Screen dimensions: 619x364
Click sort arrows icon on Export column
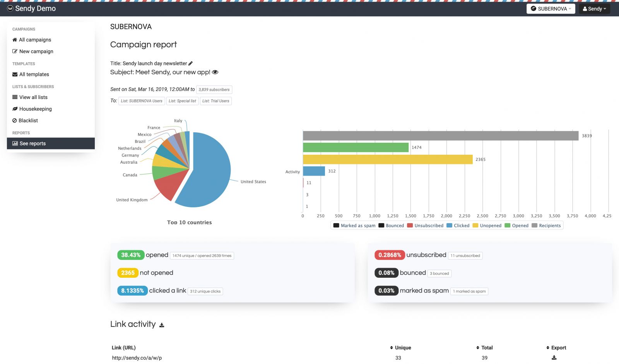click(548, 348)
